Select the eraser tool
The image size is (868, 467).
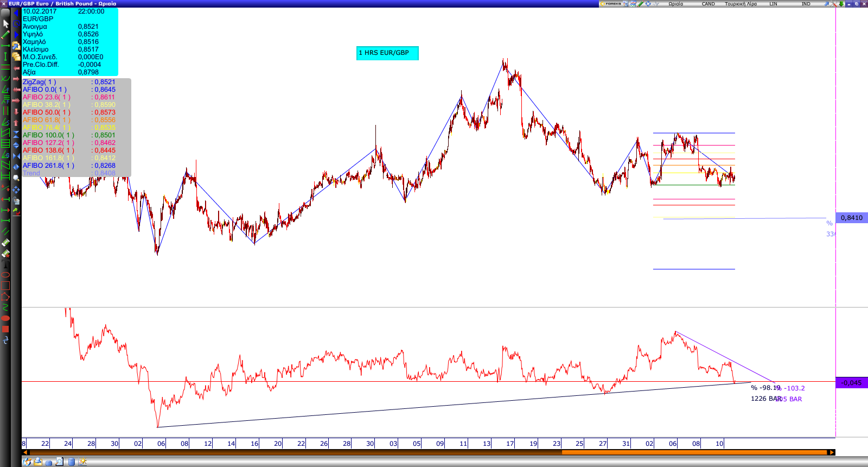5,243
